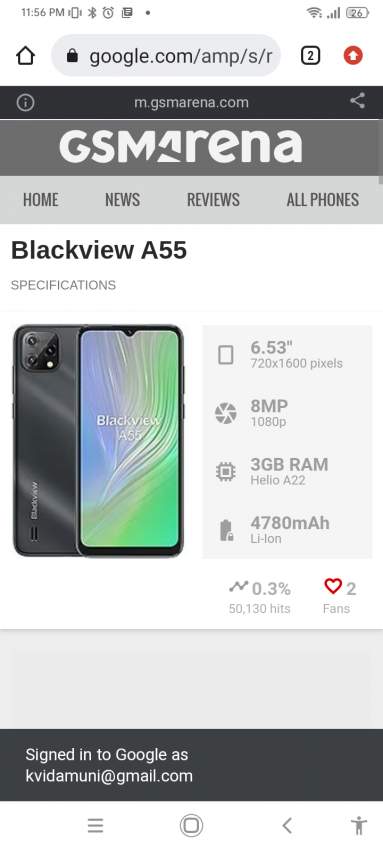
Task: Tap the browser home icon
Action: tap(25, 55)
